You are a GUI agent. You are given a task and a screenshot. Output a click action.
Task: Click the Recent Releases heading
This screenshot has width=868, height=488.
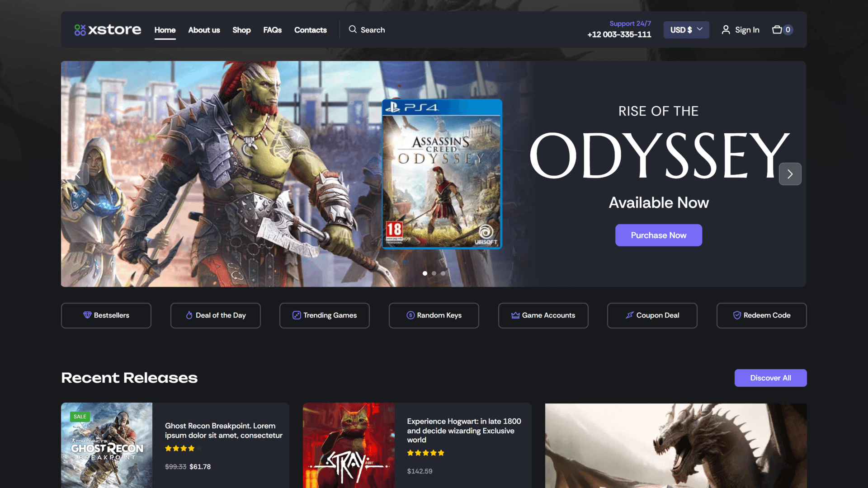pyautogui.click(x=129, y=378)
